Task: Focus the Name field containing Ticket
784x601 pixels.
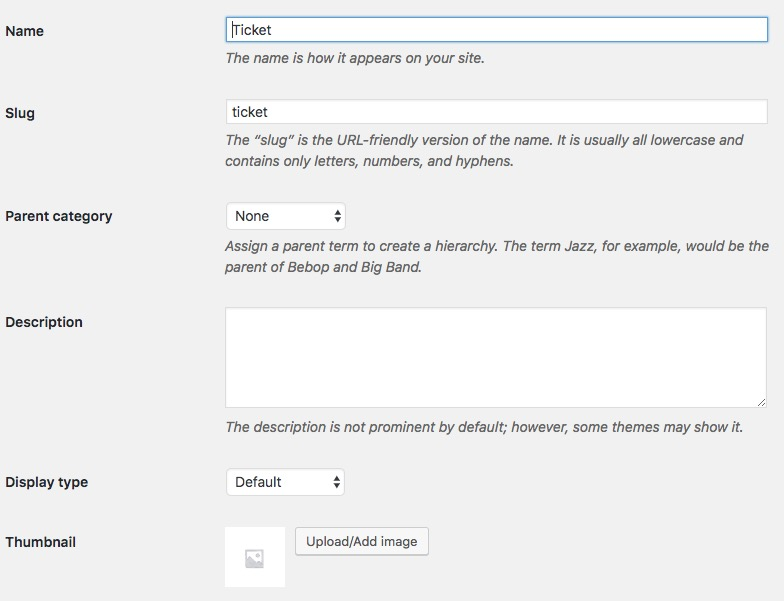Action: (x=496, y=30)
